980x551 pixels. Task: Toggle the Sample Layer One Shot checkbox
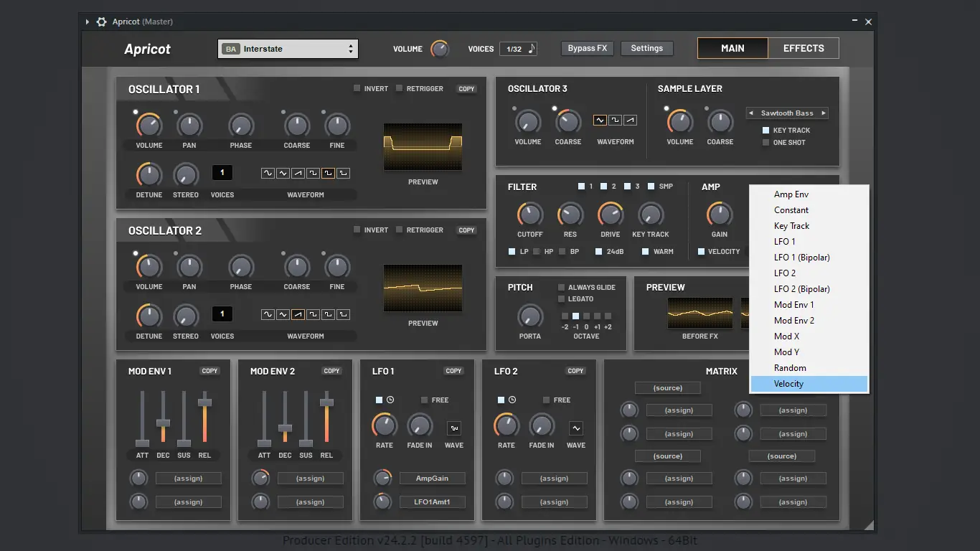point(766,143)
